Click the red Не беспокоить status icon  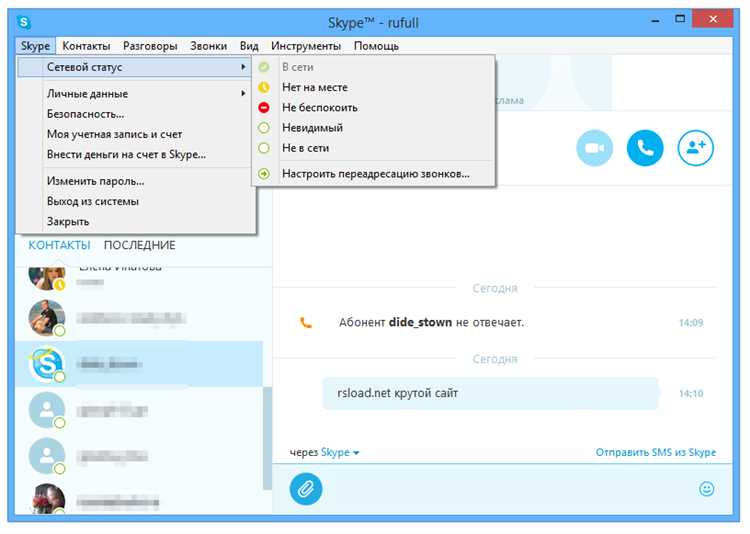pyautogui.click(x=264, y=107)
